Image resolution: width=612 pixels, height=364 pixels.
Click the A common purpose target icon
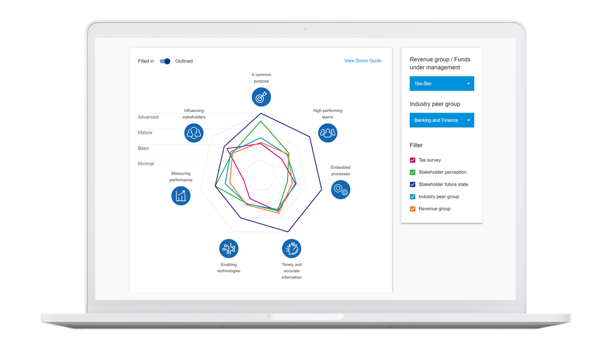pyautogui.click(x=261, y=97)
